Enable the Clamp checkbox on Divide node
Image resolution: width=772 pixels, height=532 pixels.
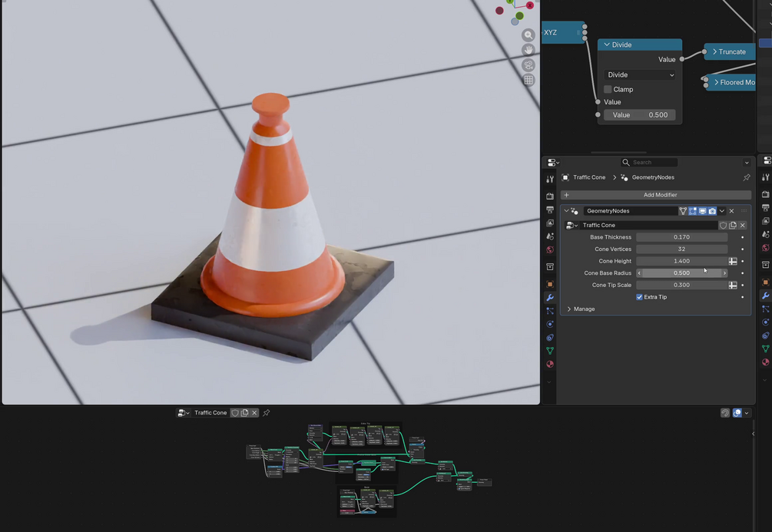pos(608,89)
